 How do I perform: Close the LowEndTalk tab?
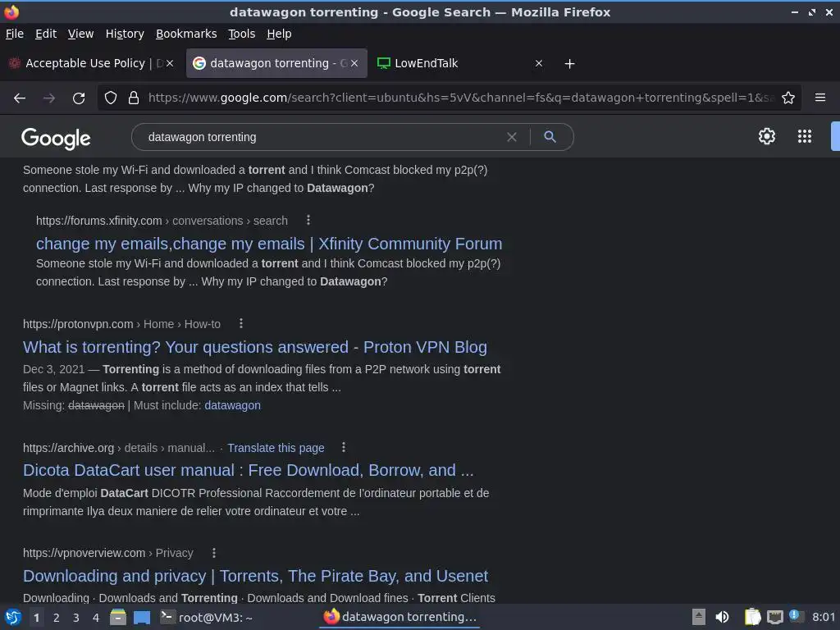[539, 63]
